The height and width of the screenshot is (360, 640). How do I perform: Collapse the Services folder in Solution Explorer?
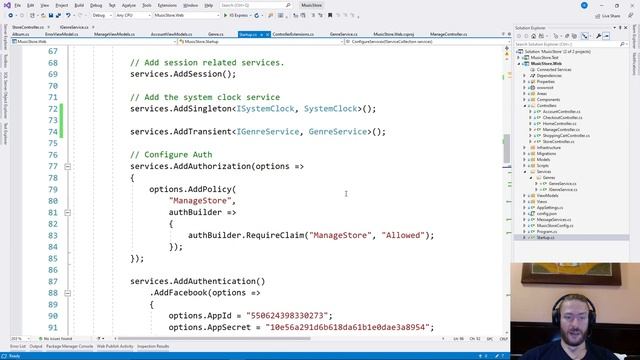[525, 172]
